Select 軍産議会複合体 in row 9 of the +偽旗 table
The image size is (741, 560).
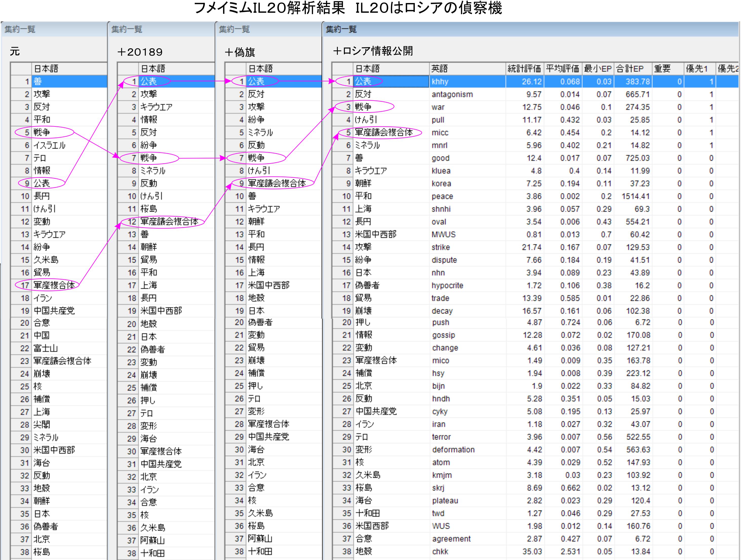277,183
